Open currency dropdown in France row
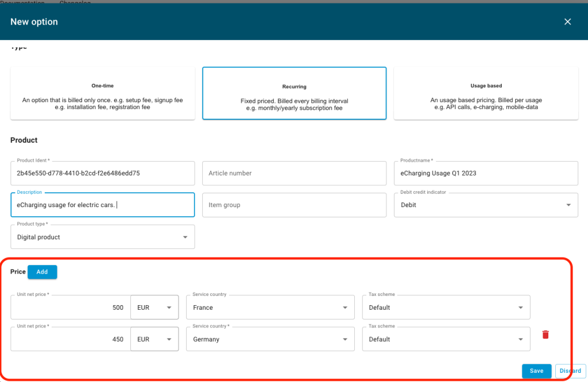 tap(154, 307)
